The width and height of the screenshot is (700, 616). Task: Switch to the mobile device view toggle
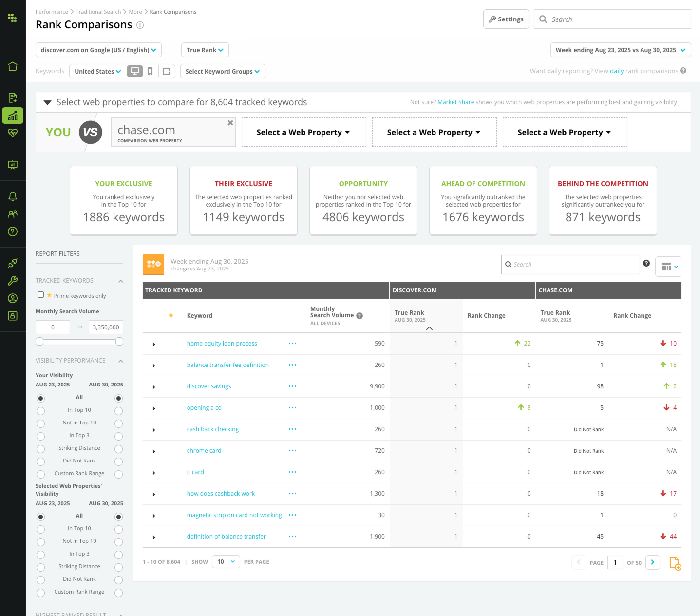(x=150, y=71)
